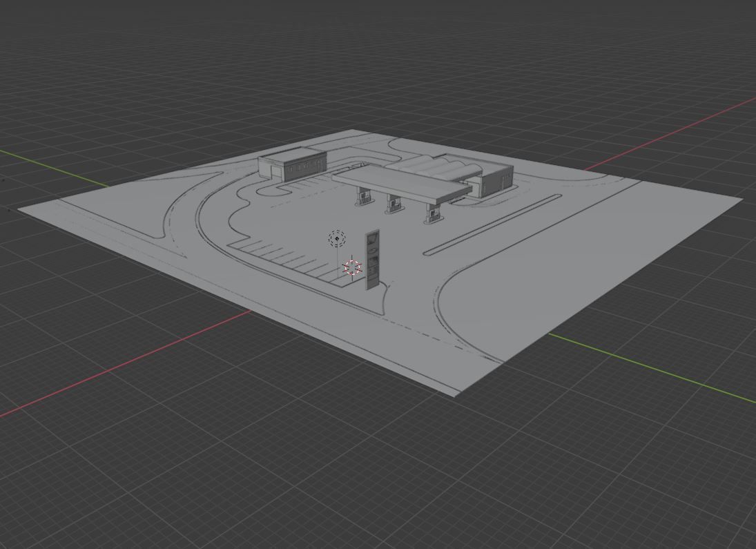Select the fuel pump nearest arched building

click(x=434, y=213)
